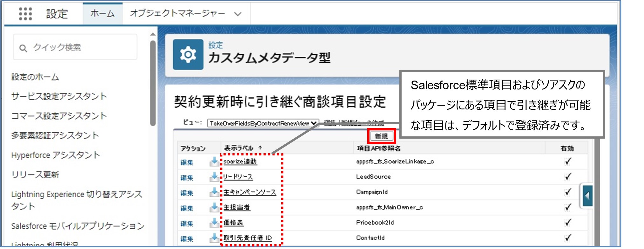Sort by 有効 column header
This screenshot has width=644, height=249.
(x=567, y=148)
